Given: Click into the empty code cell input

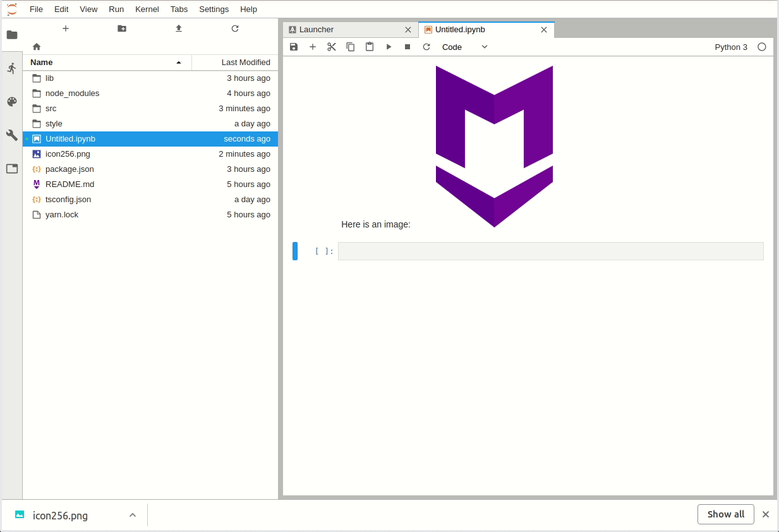Looking at the screenshot, I should click(x=551, y=251).
